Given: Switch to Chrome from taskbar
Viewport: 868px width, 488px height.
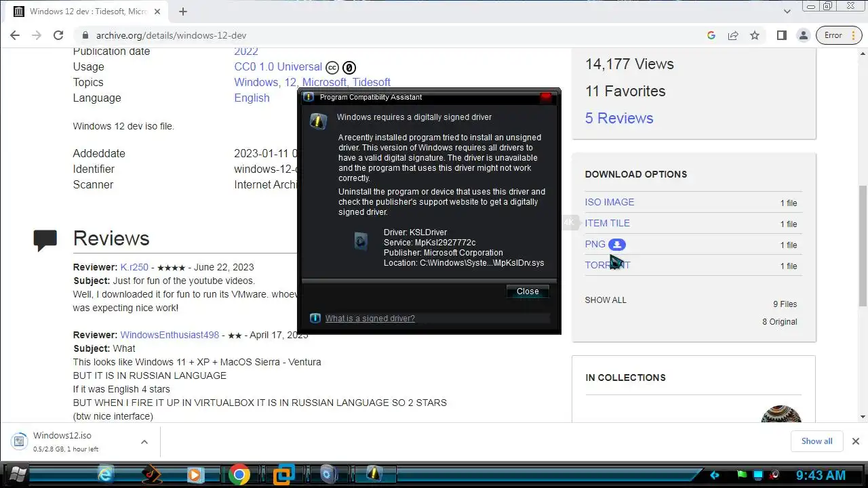Looking at the screenshot, I should [x=239, y=474].
